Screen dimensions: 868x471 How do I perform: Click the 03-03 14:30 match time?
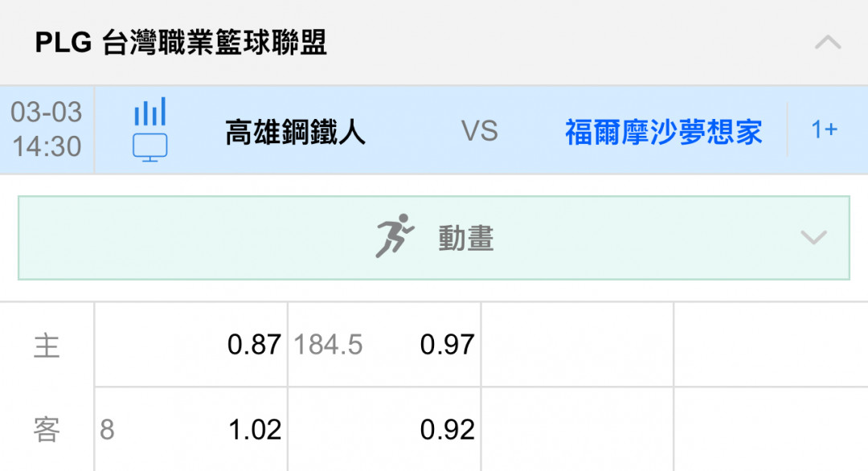click(x=47, y=129)
